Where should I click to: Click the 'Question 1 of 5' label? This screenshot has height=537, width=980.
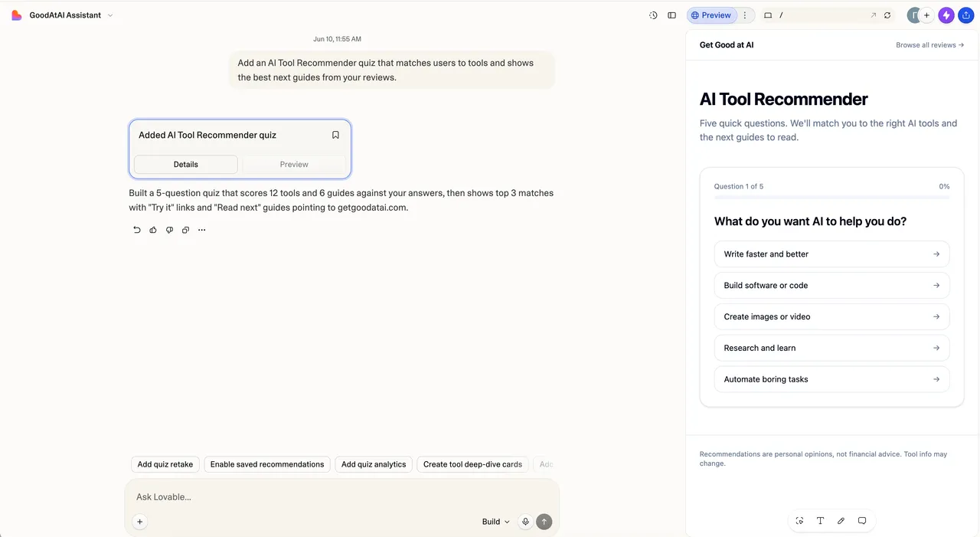click(x=739, y=186)
